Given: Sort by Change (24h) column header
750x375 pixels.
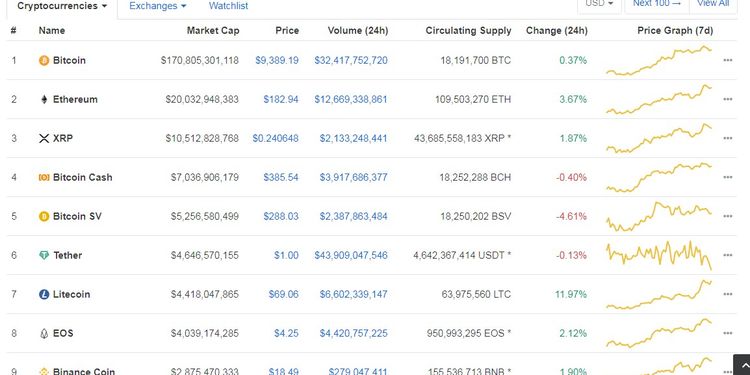Looking at the screenshot, I should point(557,31).
